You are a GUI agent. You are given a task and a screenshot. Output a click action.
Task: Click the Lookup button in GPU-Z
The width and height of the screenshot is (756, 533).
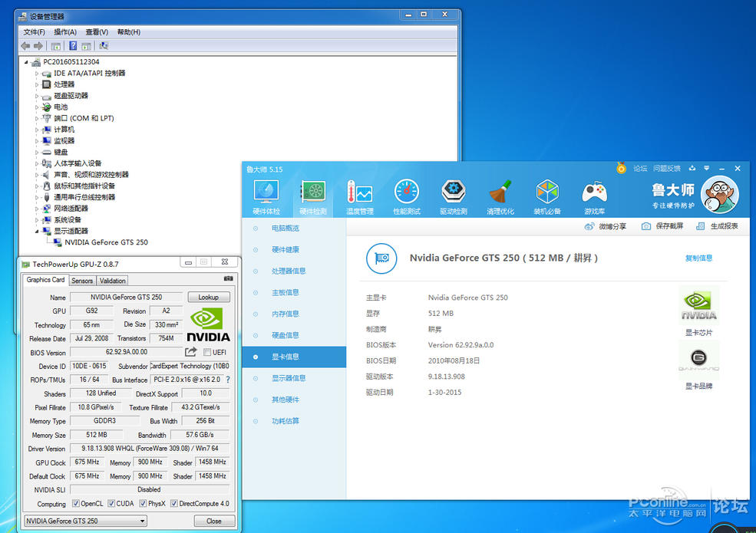[x=208, y=297]
